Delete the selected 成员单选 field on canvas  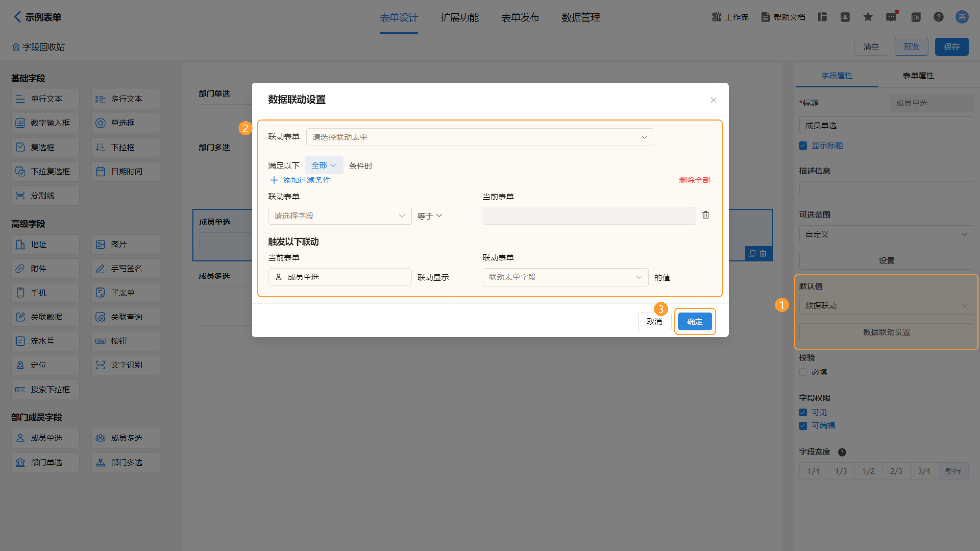pyautogui.click(x=763, y=254)
